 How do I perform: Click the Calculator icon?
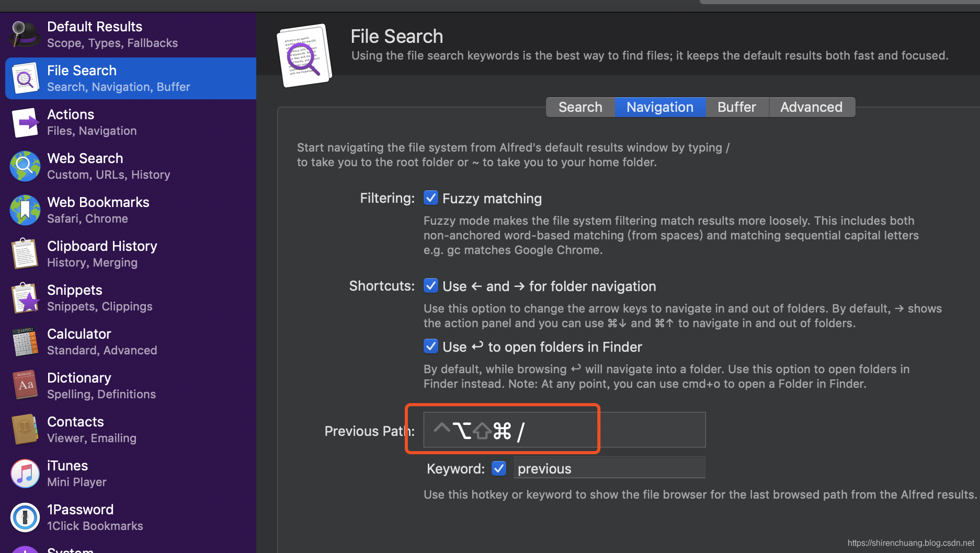pyautogui.click(x=25, y=342)
